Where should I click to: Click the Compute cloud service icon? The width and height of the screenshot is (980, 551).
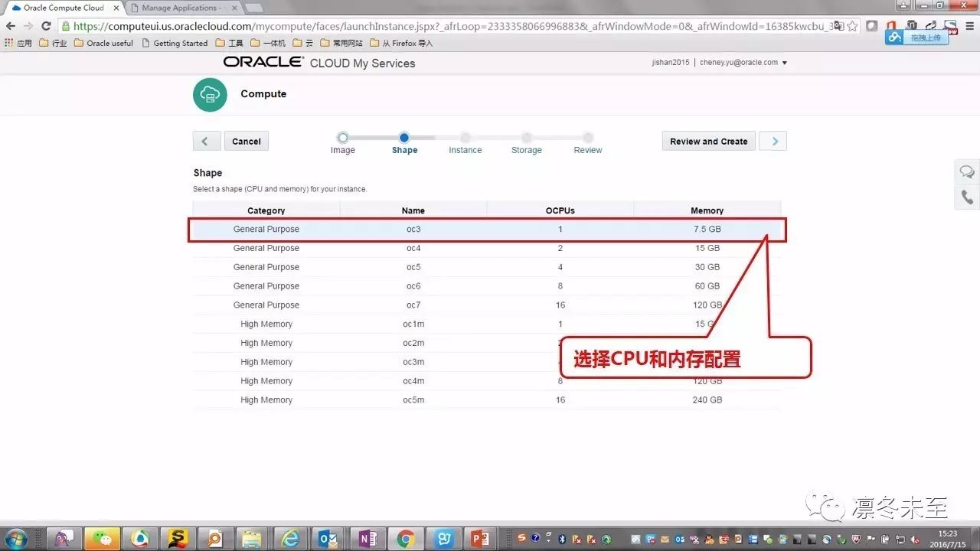click(x=210, y=95)
